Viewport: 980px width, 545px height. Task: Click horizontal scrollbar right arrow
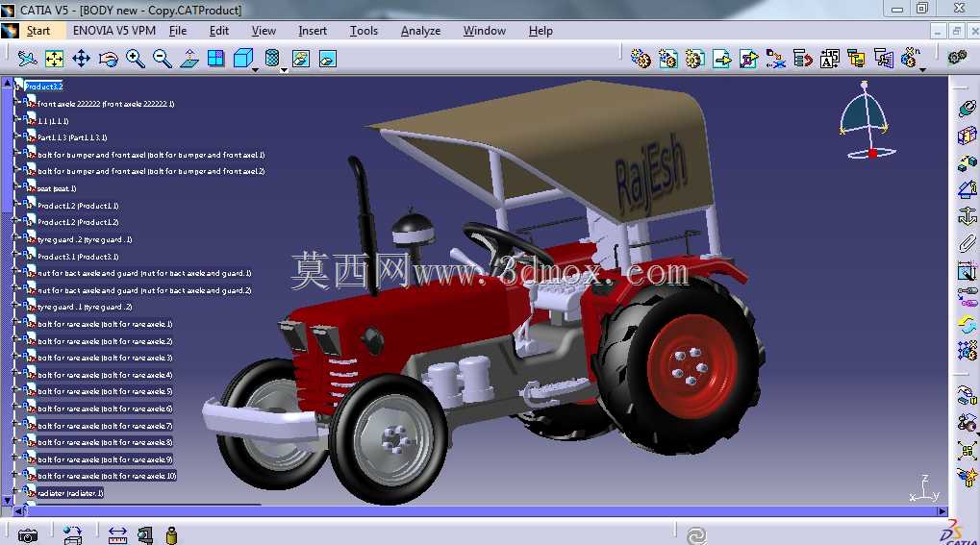[x=942, y=511]
